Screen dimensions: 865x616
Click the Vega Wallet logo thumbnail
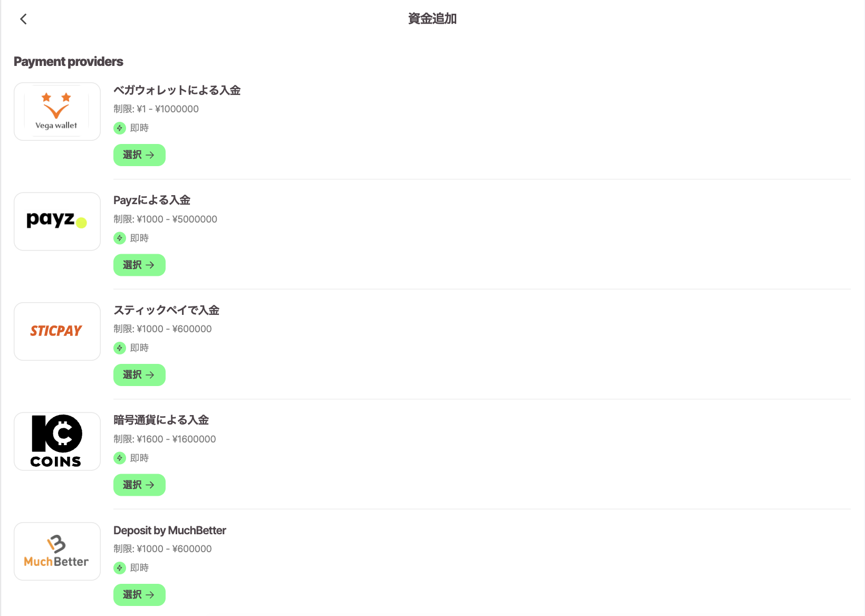pyautogui.click(x=57, y=111)
